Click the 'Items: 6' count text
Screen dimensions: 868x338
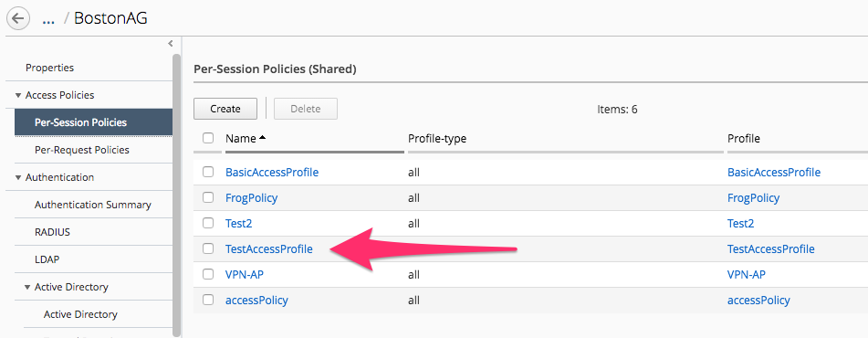coord(617,109)
